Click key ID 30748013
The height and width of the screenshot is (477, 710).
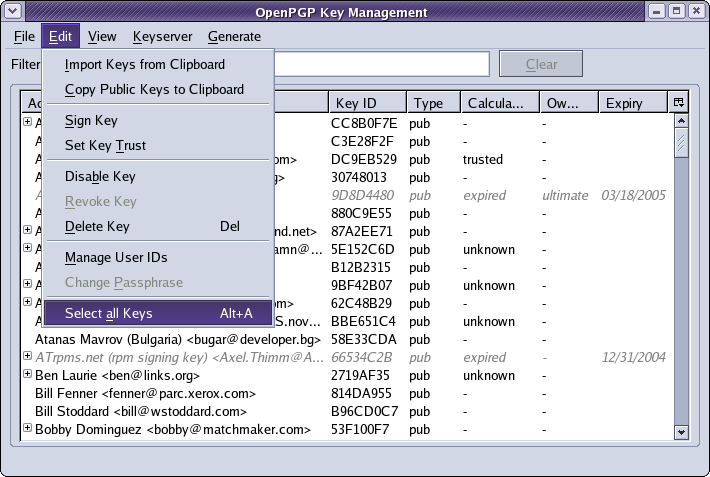point(359,178)
